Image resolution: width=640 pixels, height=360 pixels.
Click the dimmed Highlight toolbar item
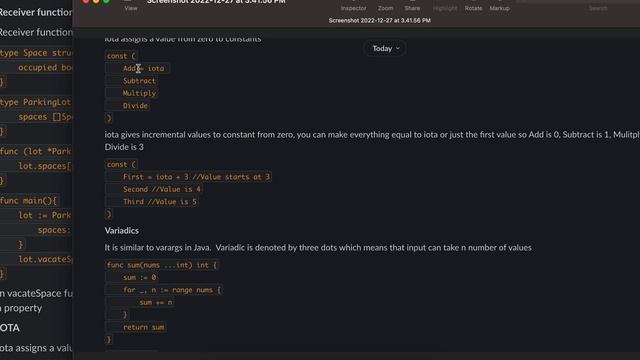click(445, 8)
